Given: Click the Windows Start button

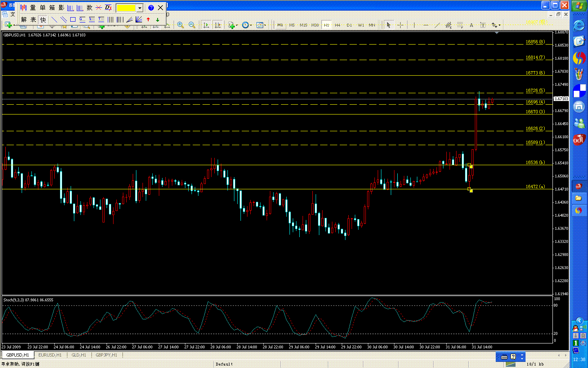Looking at the screenshot, I should pos(579,6).
